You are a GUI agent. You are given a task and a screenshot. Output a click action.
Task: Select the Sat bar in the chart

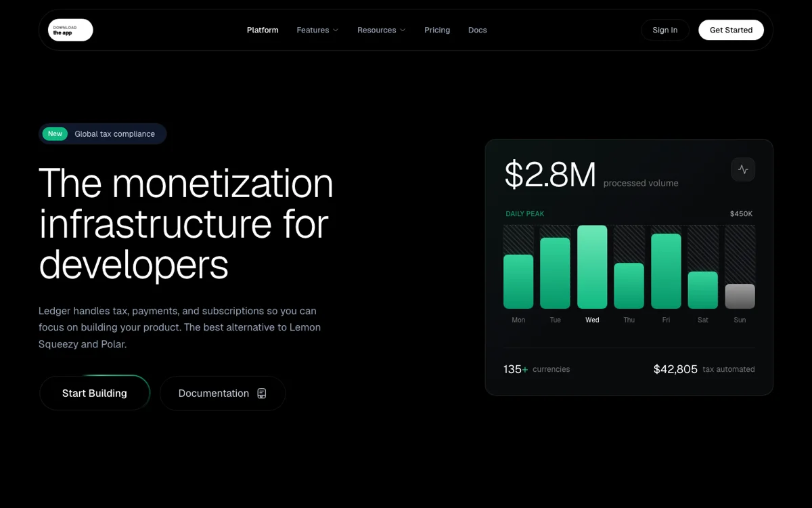point(703,291)
